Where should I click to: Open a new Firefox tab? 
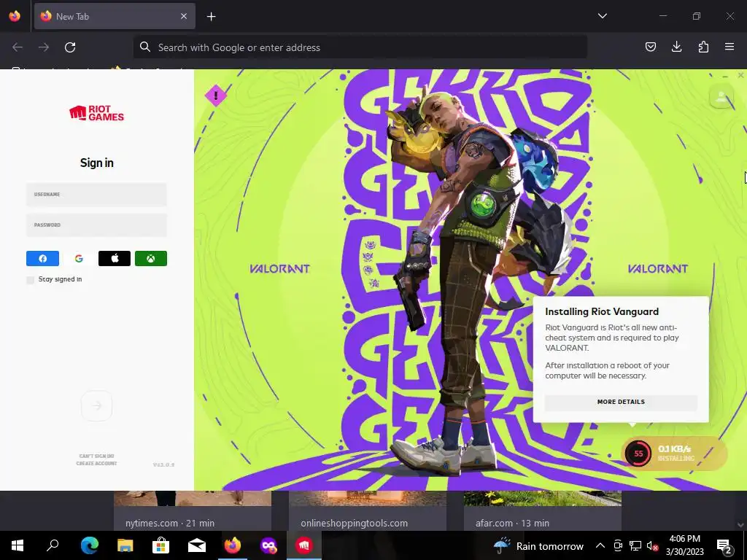pos(211,17)
